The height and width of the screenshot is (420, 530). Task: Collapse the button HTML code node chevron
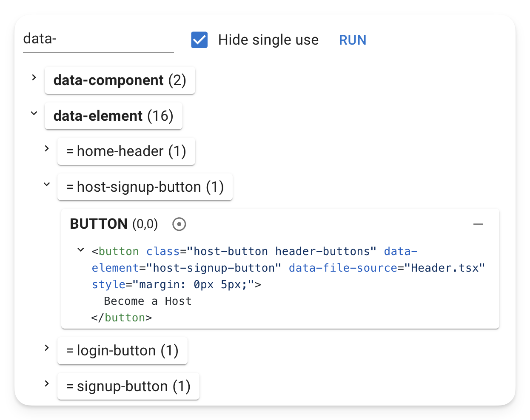pyautogui.click(x=81, y=250)
